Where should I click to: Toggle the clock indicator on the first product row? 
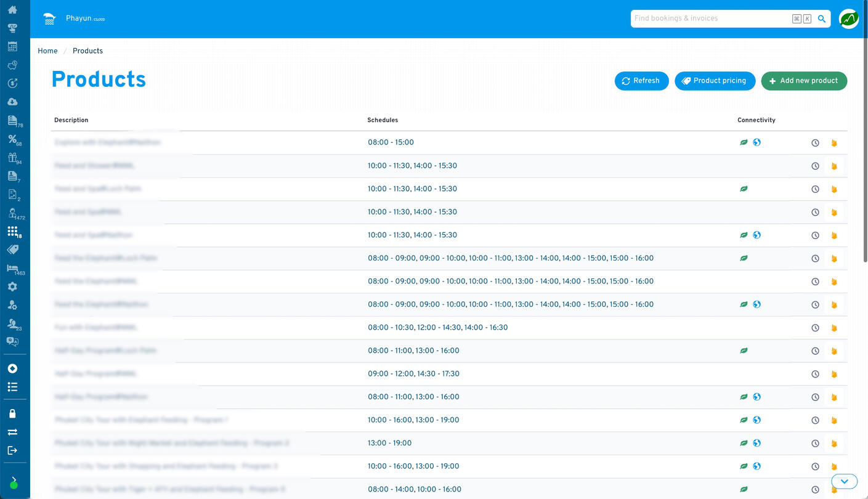(x=815, y=142)
